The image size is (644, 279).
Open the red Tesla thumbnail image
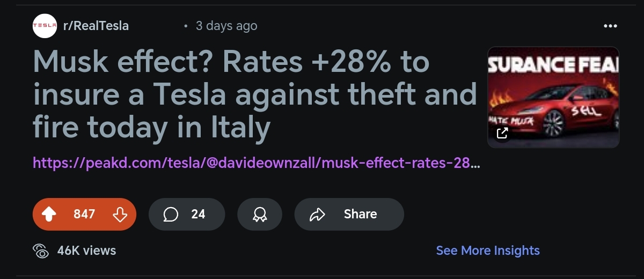click(553, 97)
